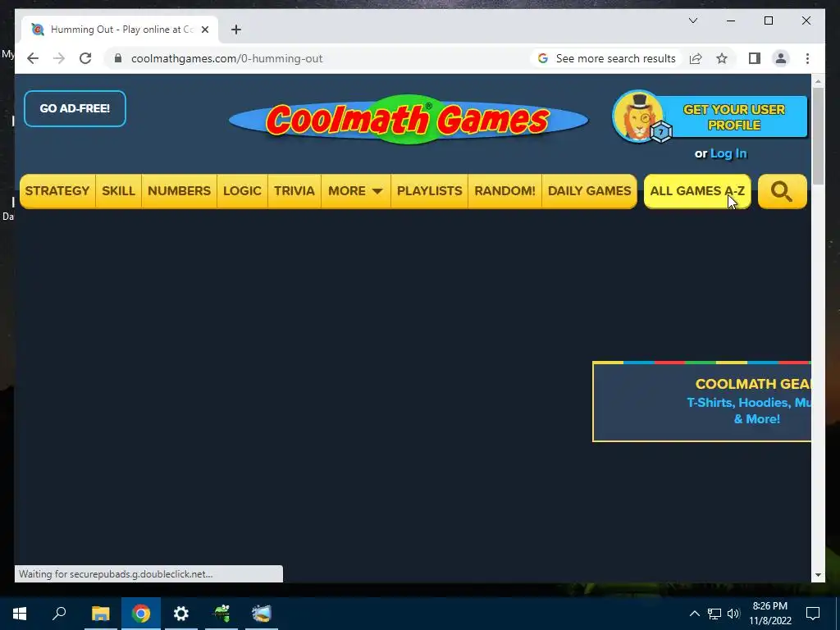Open File Explorer from taskbar

coord(100,614)
